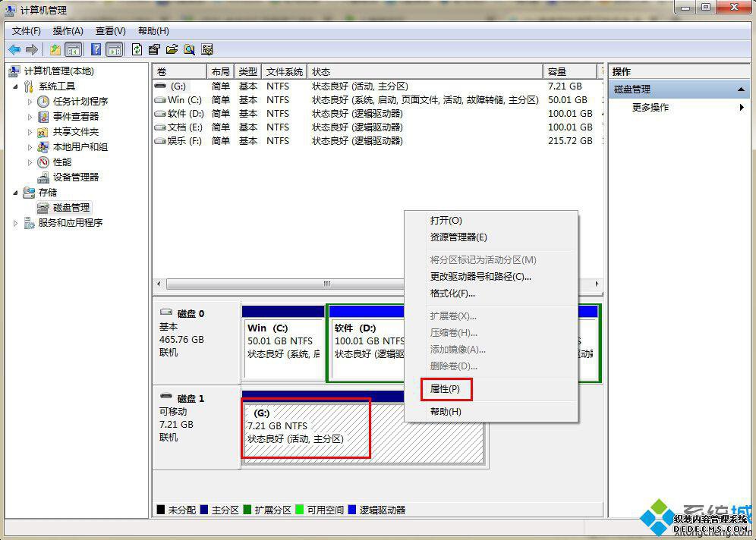This screenshot has width=756, height=540.
Task: Choose 格式化(F)... in context menu
Action: click(x=491, y=293)
